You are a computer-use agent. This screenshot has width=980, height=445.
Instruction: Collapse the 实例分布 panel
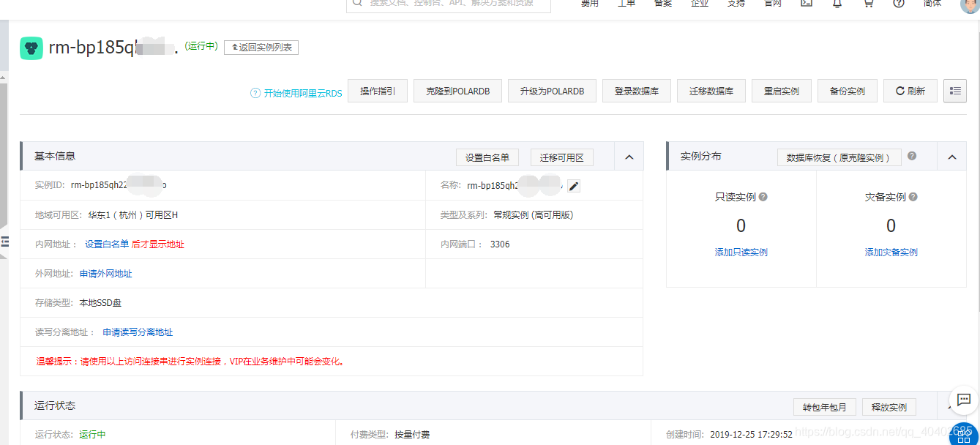pos(951,157)
